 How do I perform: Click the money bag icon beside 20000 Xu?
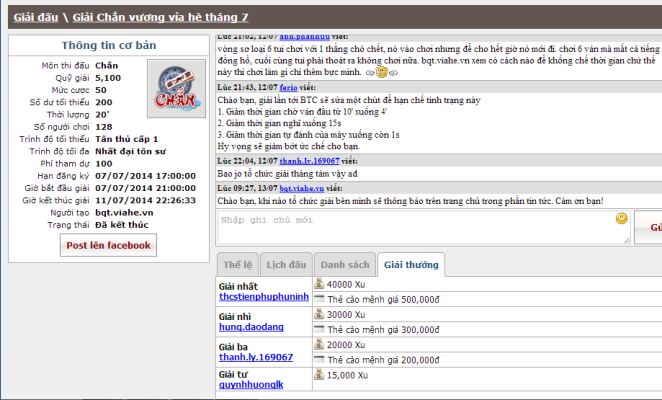point(319,343)
